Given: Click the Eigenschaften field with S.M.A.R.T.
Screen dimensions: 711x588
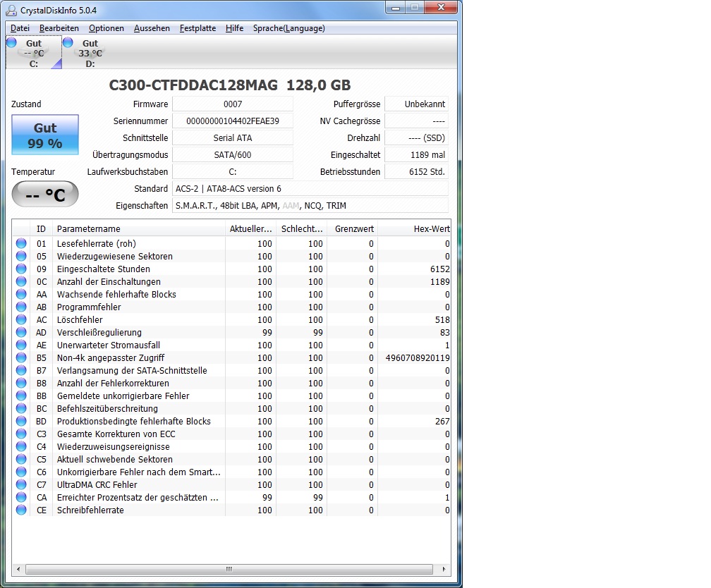Looking at the screenshot, I should coord(310,205).
